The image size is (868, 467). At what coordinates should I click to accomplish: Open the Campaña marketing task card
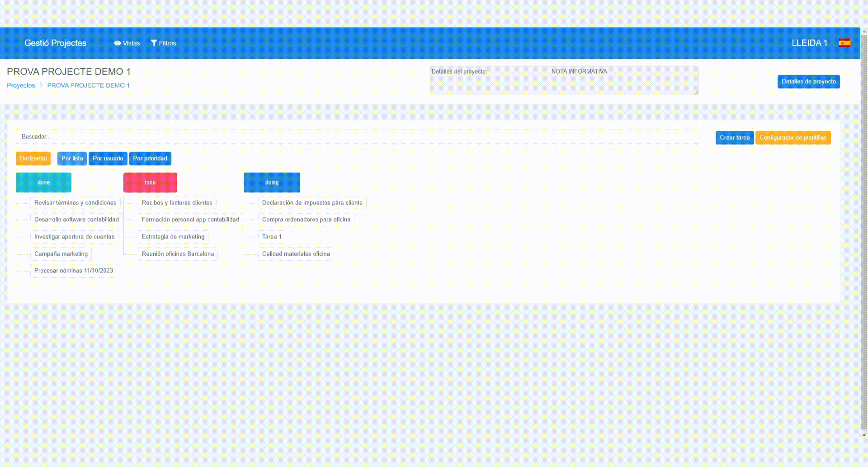pyautogui.click(x=61, y=254)
